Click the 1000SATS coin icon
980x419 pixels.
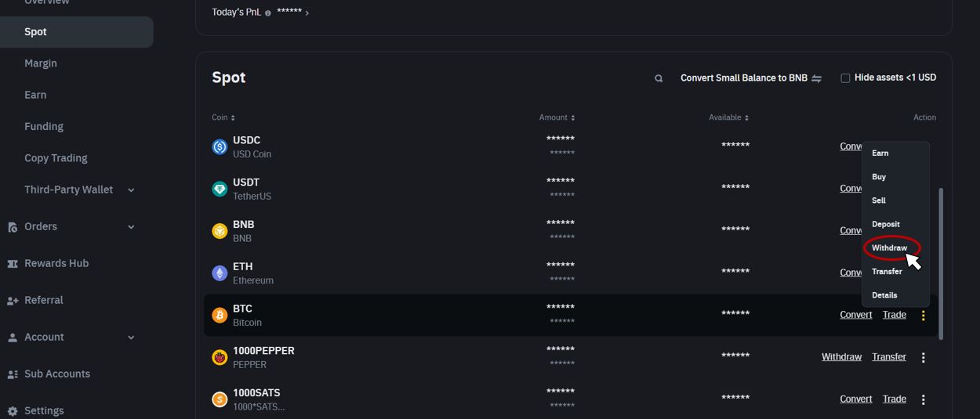click(x=220, y=399)
